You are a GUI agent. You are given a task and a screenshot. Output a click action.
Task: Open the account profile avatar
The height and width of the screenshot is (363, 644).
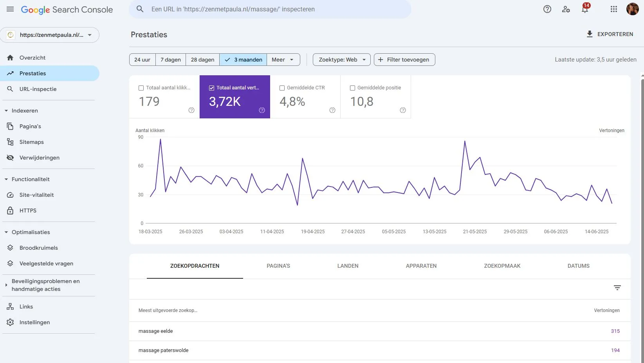tap(633, 9)
